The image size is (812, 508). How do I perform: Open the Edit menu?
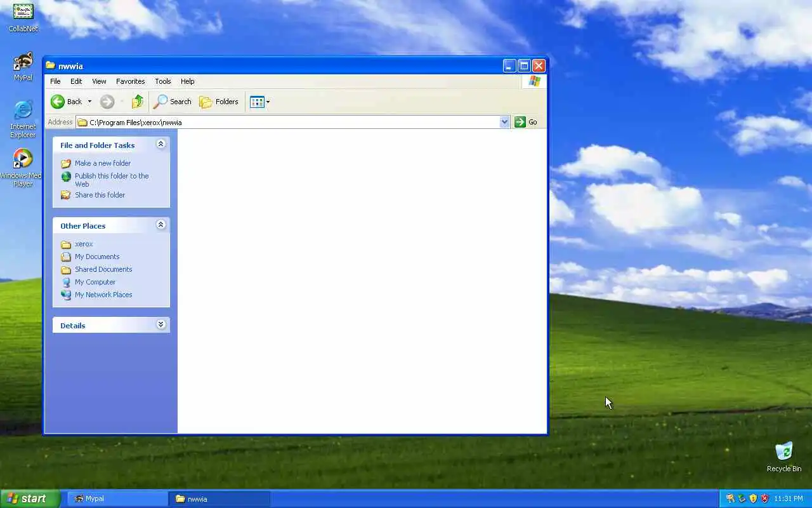[x=76, y=81]
